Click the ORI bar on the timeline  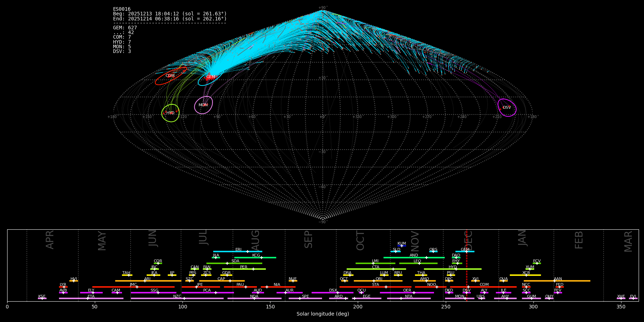tap(378, 281)
